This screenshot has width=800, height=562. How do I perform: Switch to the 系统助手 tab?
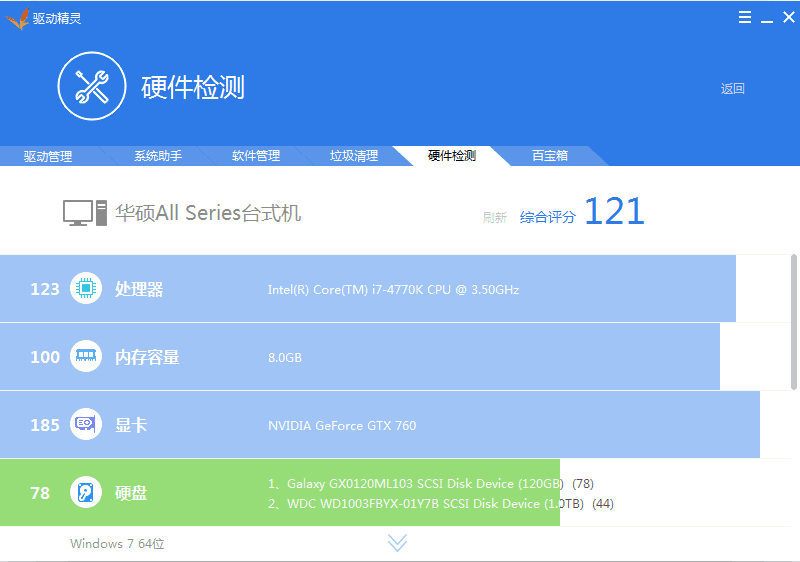(x=158, y=156)
